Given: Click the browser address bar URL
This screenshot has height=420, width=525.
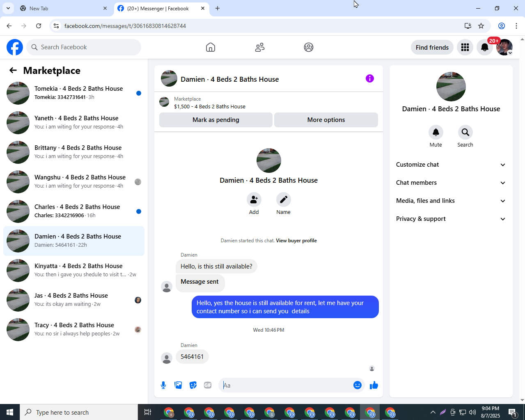Looking at the screenshot, I should point(125,26).
